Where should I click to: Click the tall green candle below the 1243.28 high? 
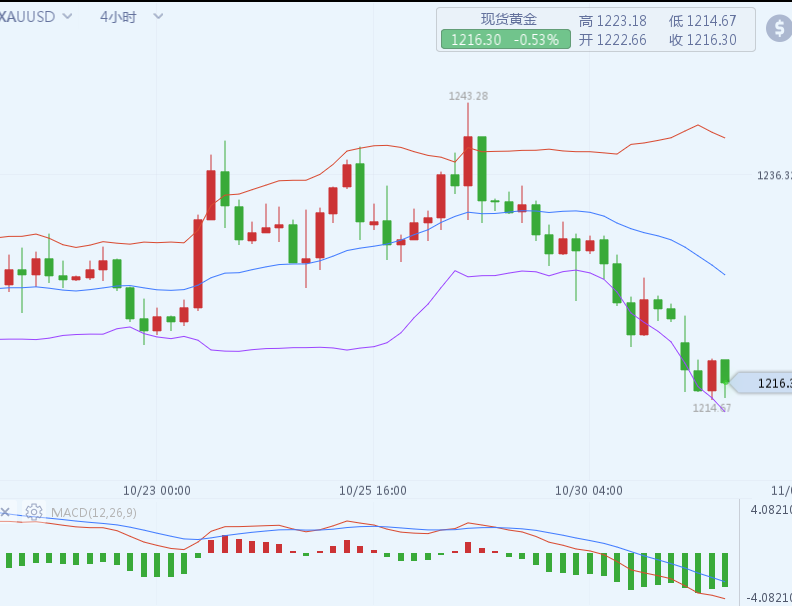482,168
